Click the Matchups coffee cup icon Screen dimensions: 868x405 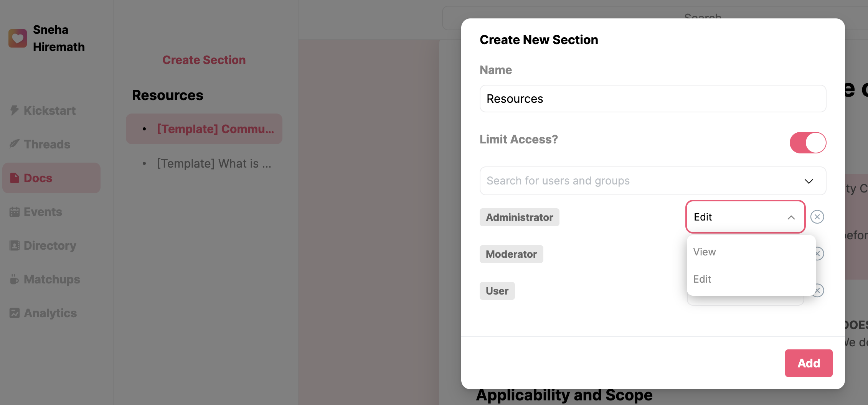(15, 279)
